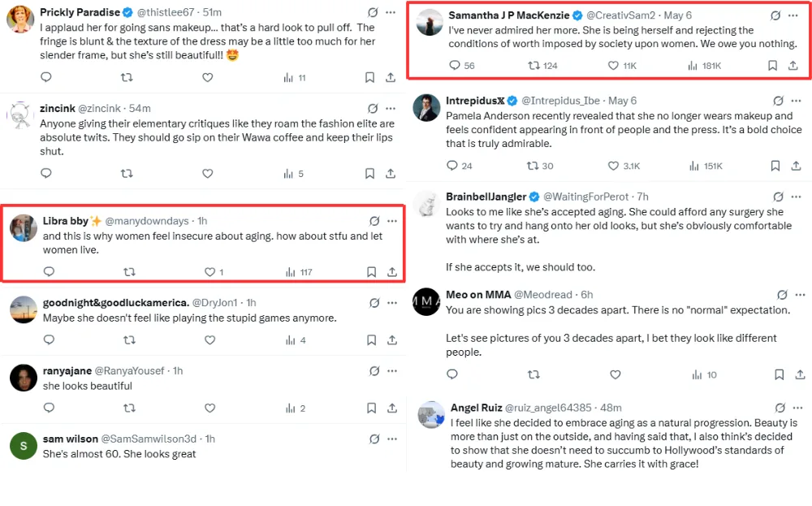
Task: Reply to Meo on MMA's tweet
Action: [x=453, y=374]
